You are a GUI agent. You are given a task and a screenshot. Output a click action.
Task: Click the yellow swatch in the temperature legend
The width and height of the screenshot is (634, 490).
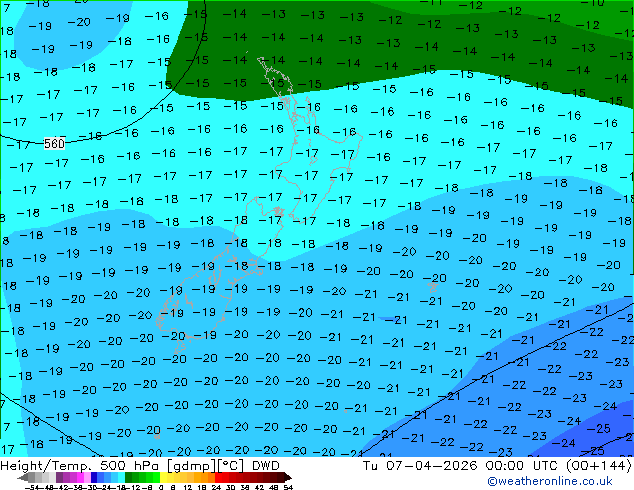(163, 477)
